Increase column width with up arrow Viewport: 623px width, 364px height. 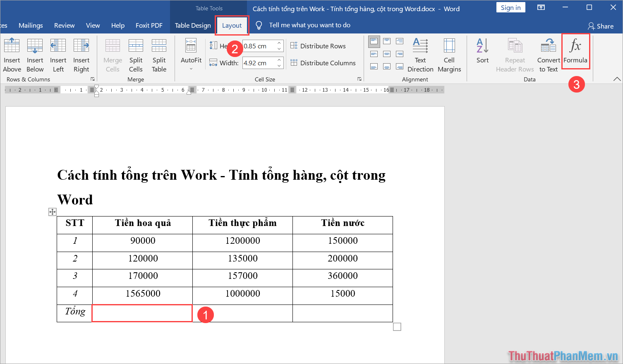pos(279,60)
